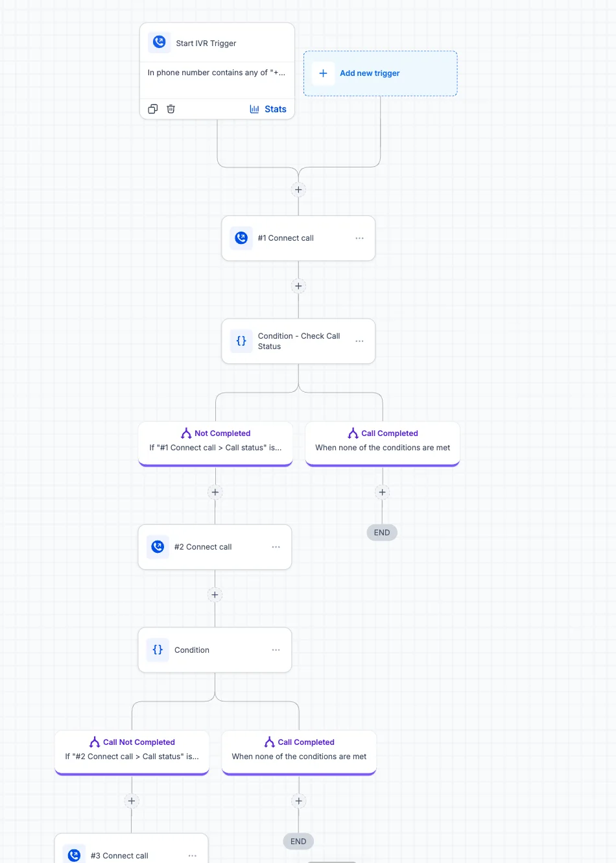Viewport: 616px width, 863px height.
Task: Click the #3 Connect call phone icon
Action: tap(74, 855)
